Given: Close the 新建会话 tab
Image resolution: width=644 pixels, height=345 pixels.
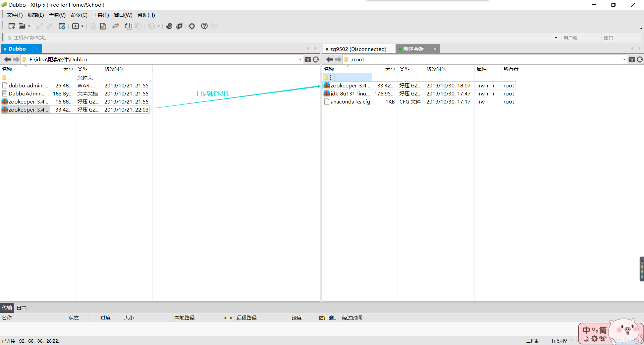Looking at the screenshot, I should tap(435, 49).
